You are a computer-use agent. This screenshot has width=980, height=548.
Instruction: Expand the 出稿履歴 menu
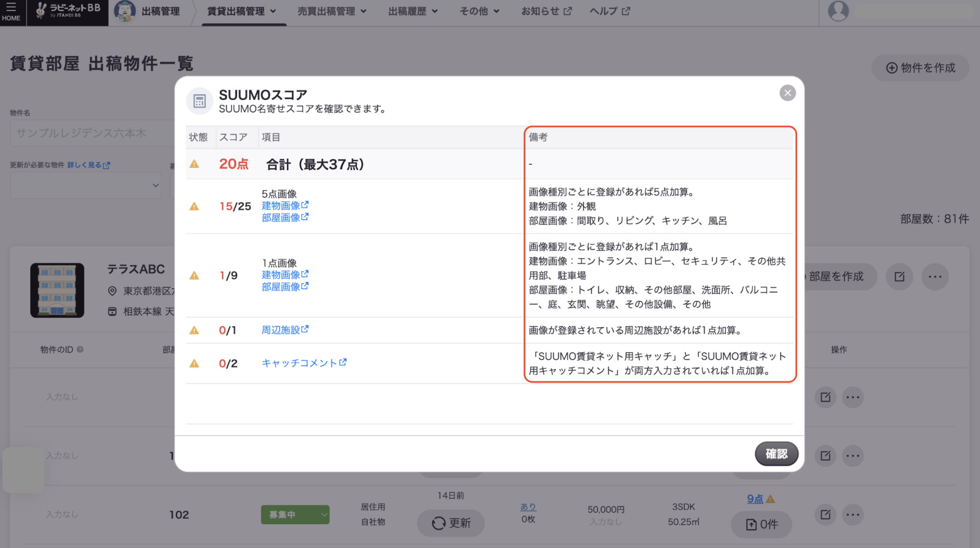(x=413, y=11)
